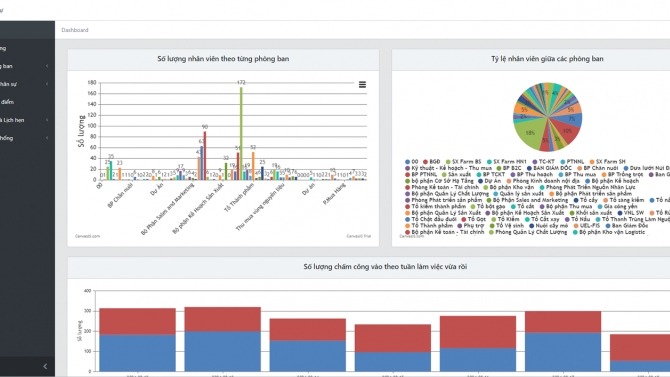Click the dark blue marker next to 'Tổ cấy'

[576, 200]
